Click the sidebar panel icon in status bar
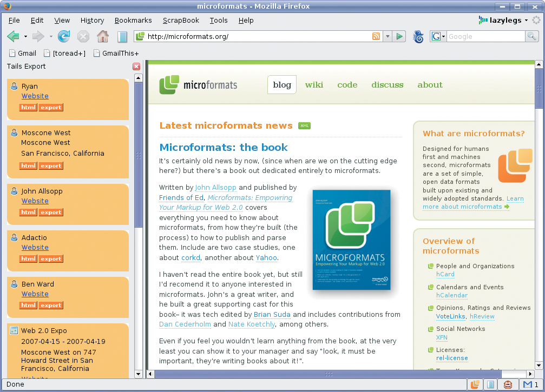 point(491,384)
